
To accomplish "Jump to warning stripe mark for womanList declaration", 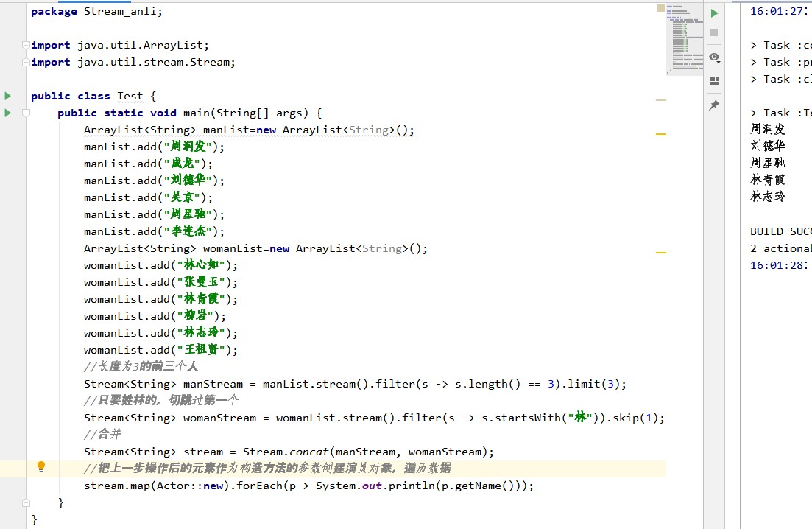I will [x=661, y=252].
